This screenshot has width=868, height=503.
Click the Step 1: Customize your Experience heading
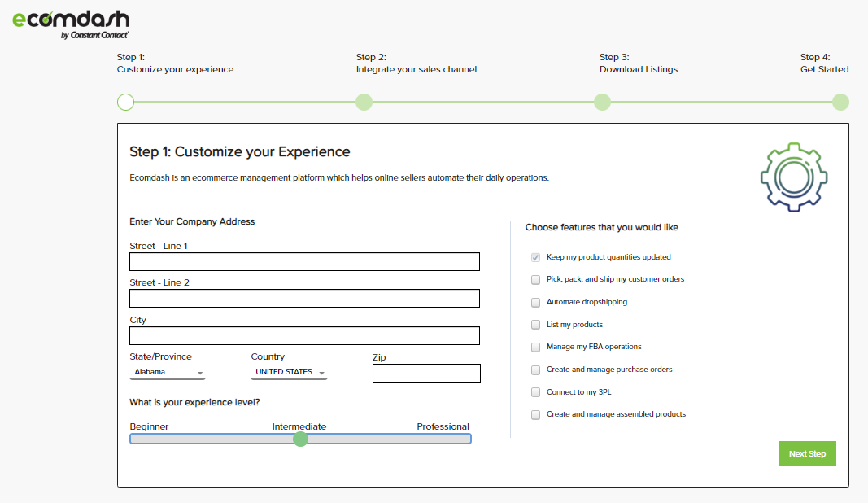tap(240, 151)
